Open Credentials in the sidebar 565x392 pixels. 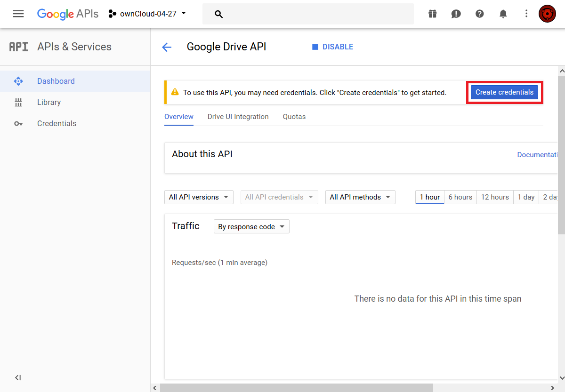[x=56, y=123]
